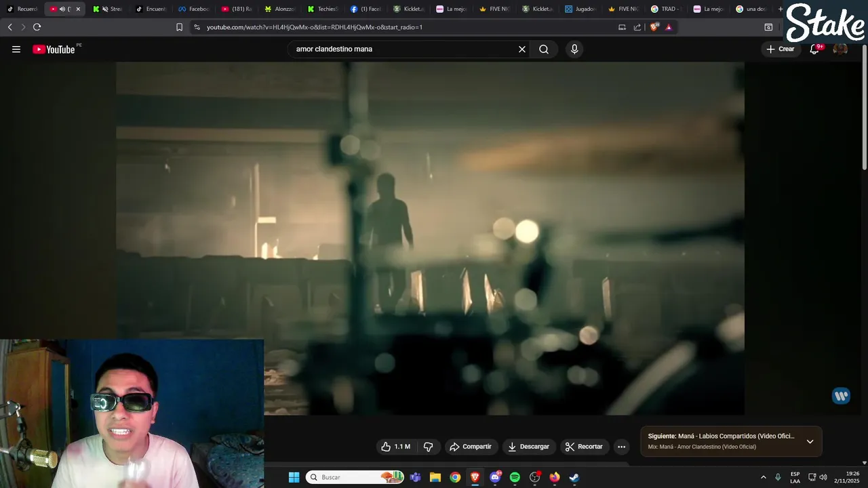Viewport: 868px width, 488px height.
Task: Click the magnifier search button
Action: click(x=544, y=49)
